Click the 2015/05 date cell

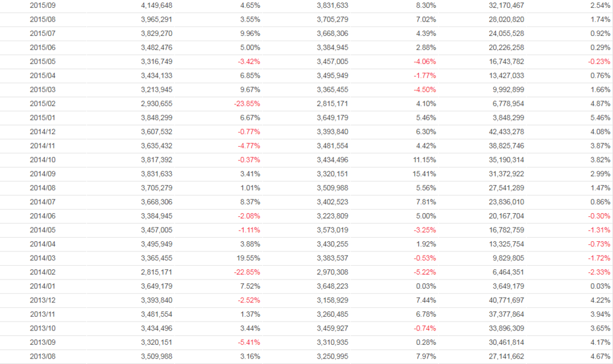point(43,62)
